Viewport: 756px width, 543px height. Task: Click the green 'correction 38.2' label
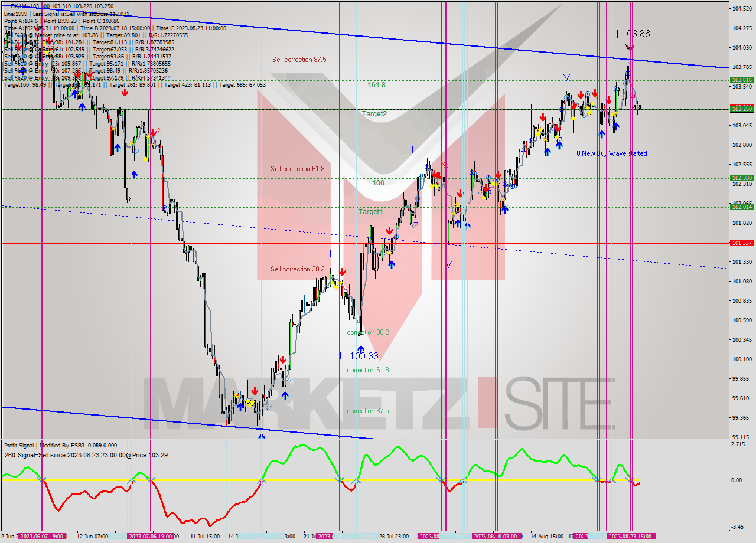pos(368,332)
